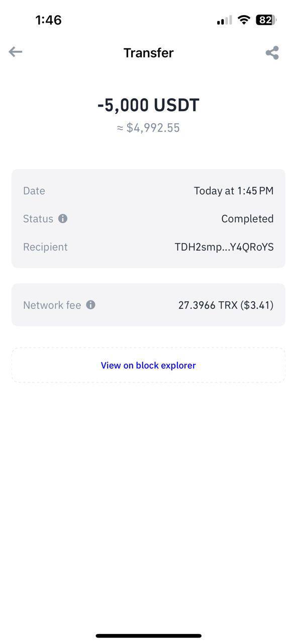
Task: Tap the home indicator bar
Action: point(149,636)
